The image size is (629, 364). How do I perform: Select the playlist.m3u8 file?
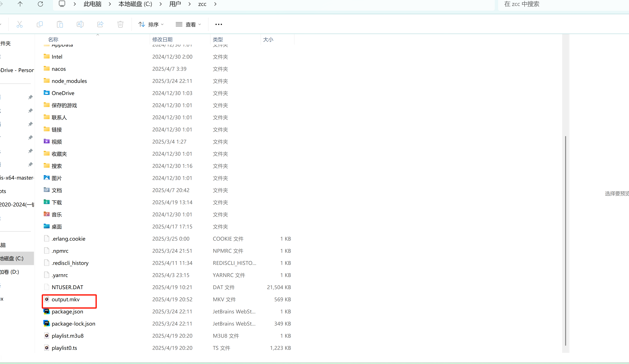click(x=67, y=336)
